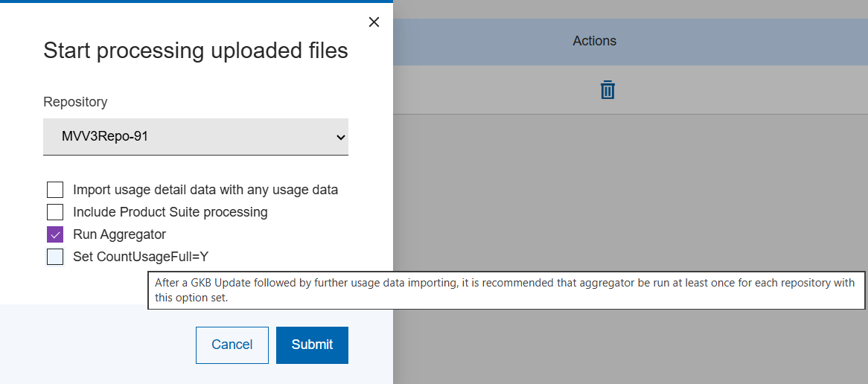Click the 'Import usage detail data' label text

coord(205,190)
